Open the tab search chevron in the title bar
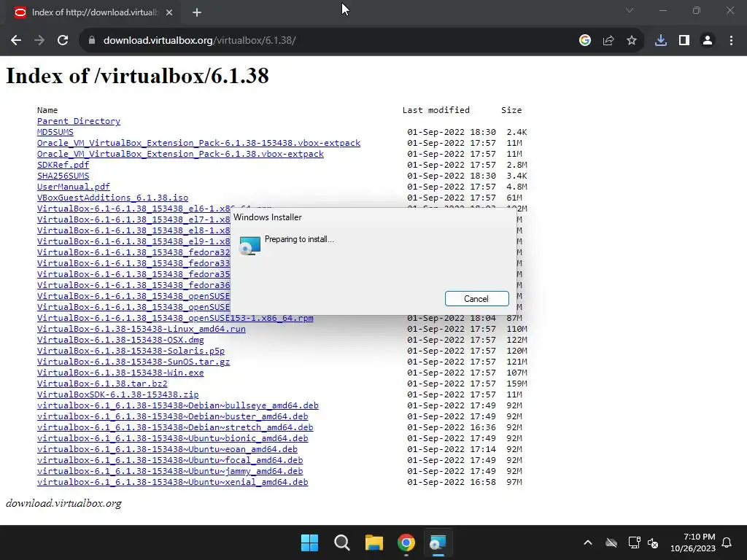The image size is (747, 560). (x=630, y=10)
